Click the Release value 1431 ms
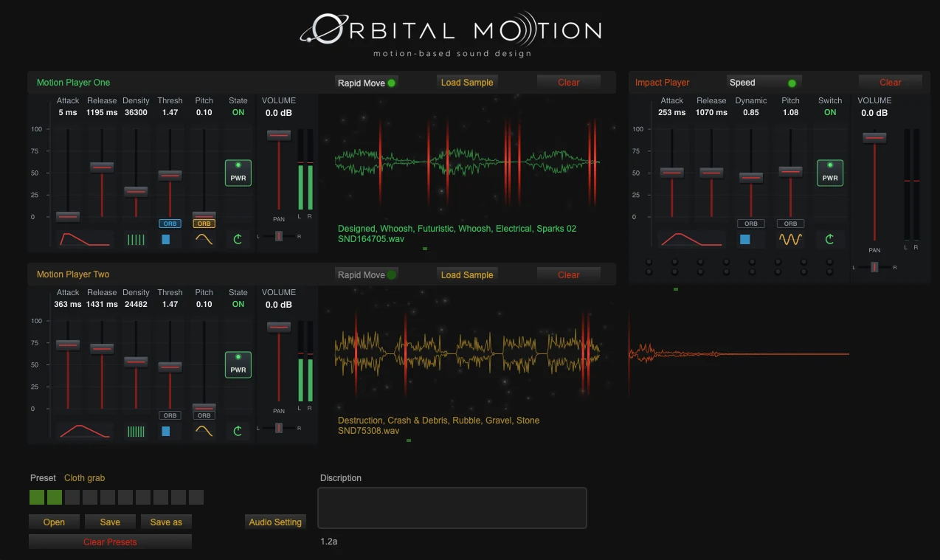 click(102, 305)
